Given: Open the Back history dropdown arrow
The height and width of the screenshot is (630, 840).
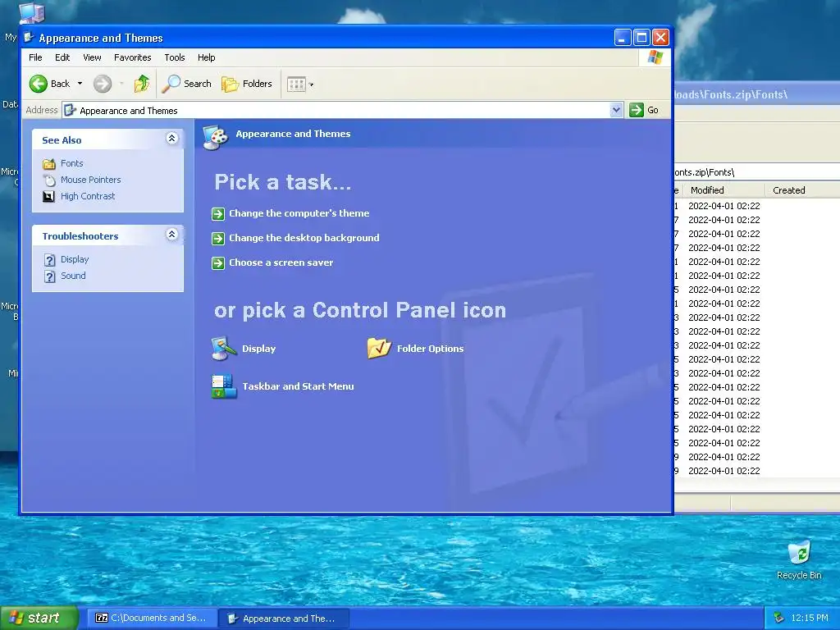Looking at the screenshot, I should coord(80,84).
